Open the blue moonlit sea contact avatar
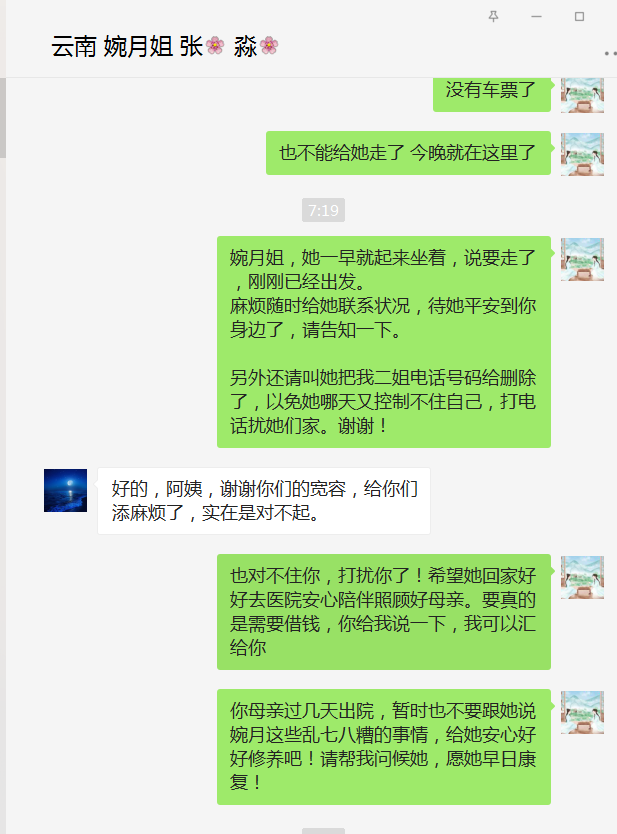The image size is (617, 834). (65, 490)
